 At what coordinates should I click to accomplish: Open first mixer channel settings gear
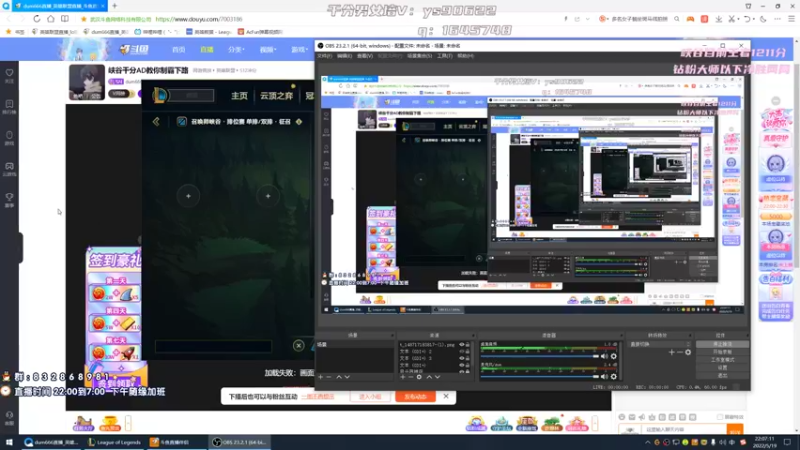pyautogui.click(x=614, y=356)
